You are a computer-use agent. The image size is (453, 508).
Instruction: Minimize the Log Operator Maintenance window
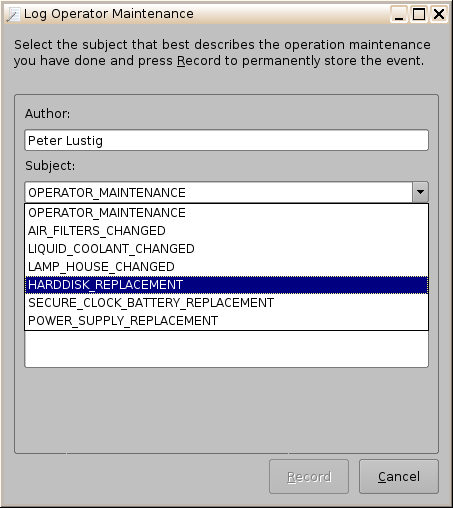pyautogui.click(x=399, y=14)
